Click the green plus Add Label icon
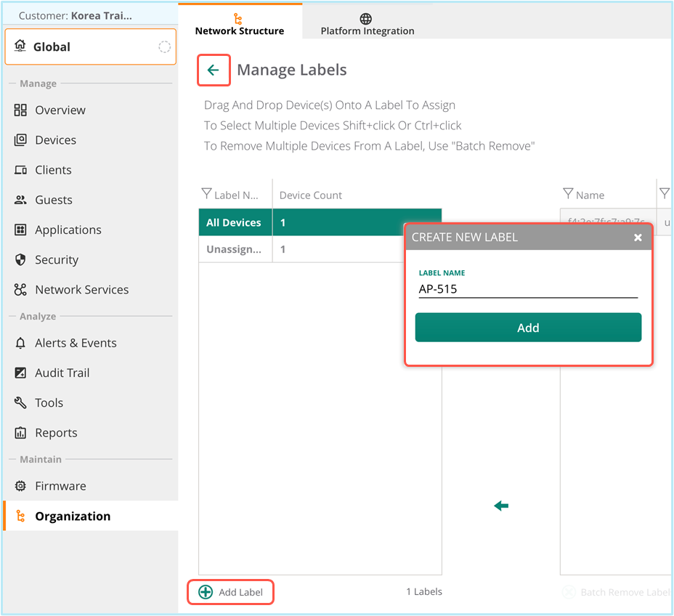The height and width of the screenshot is (616, 674). tap(206, 592)
